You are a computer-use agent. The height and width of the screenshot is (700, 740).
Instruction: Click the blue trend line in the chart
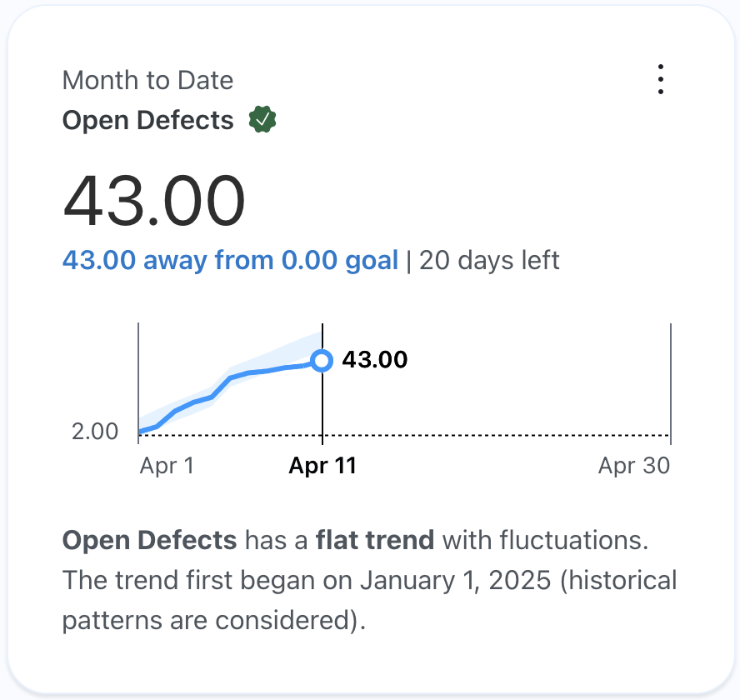coord(250,372)
